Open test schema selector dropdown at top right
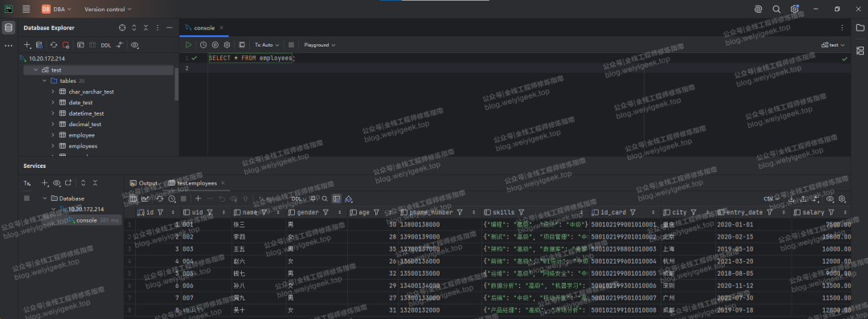Image resolution: width=868 pixels, height=319 pixels. (833, 45)
